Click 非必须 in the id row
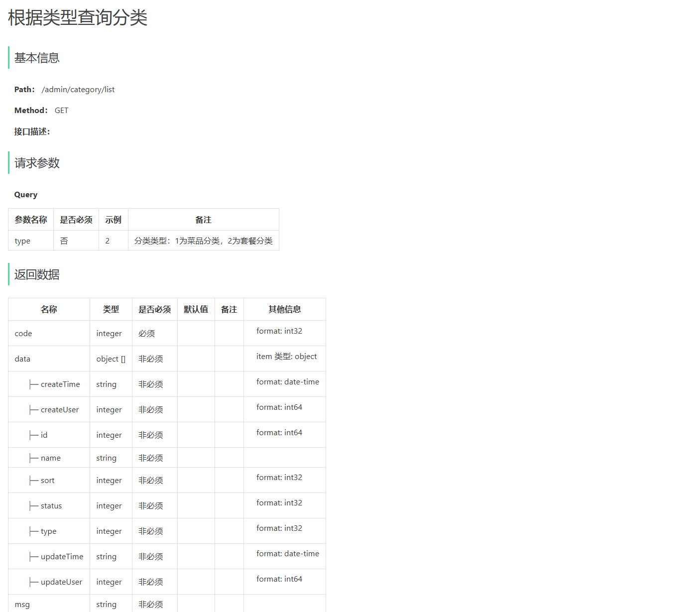The width and height of the screenshot is (700, 612). click(x=151, y=435)
